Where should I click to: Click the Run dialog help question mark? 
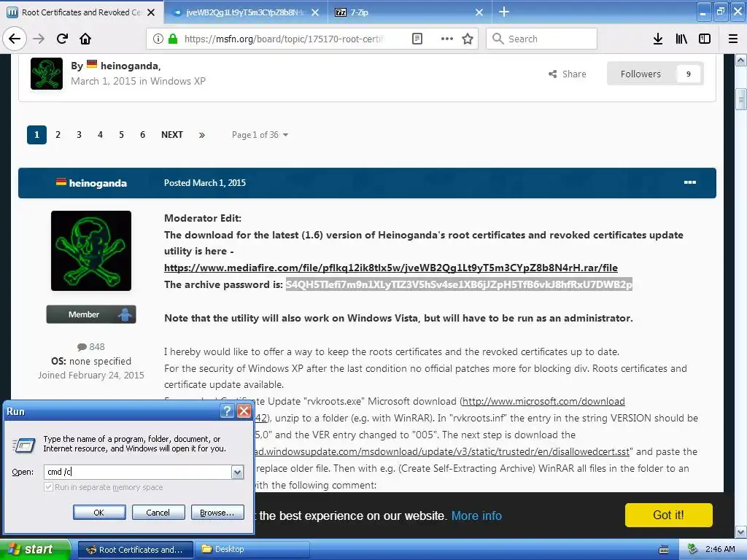pyautogui.click(x=228, y=411)
